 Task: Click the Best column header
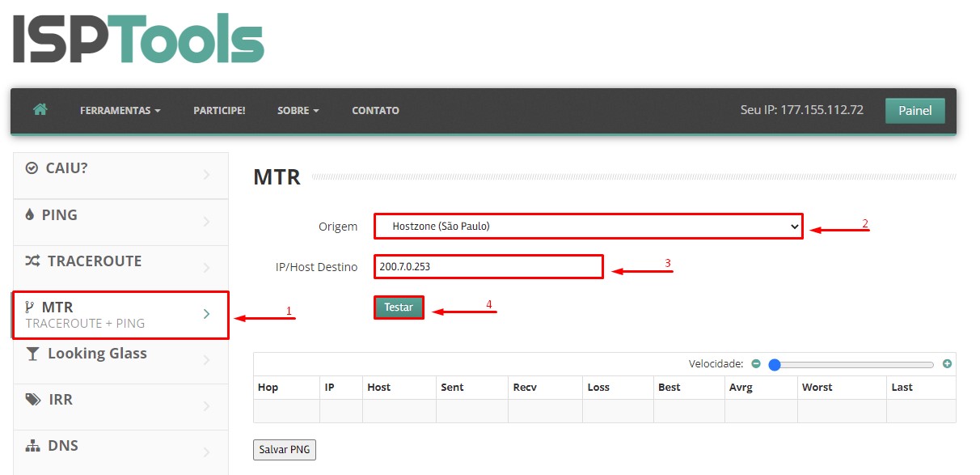[x=689, y=388]
